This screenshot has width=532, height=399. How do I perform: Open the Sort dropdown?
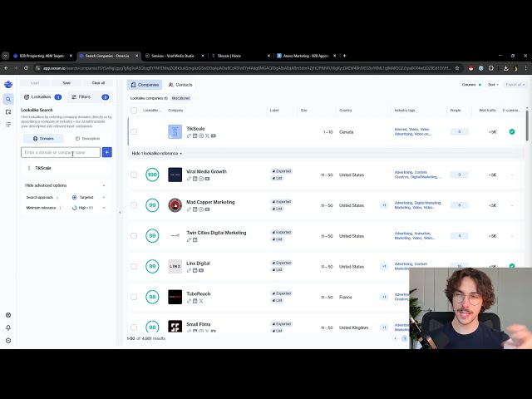[493, 85]
